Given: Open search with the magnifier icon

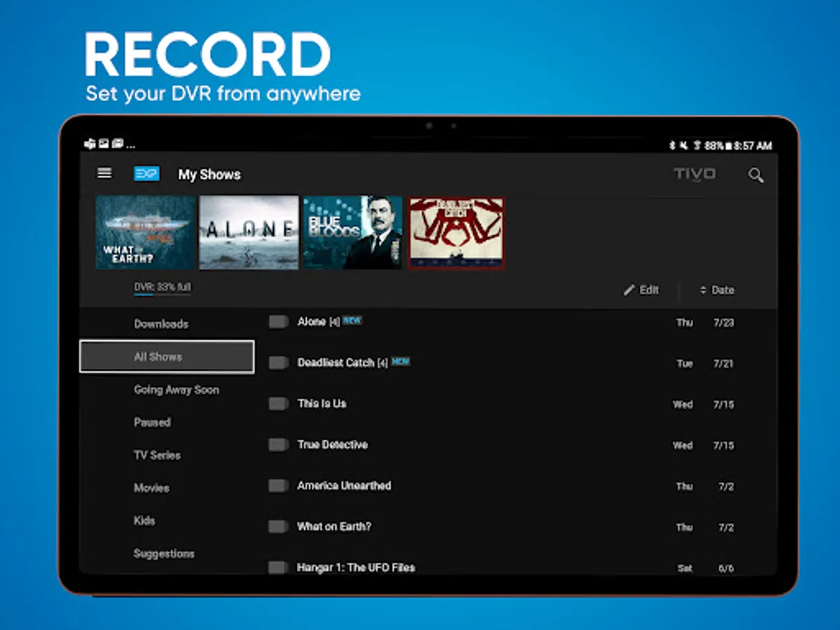Looking at the screenshot, I should [x=755, y=175].
